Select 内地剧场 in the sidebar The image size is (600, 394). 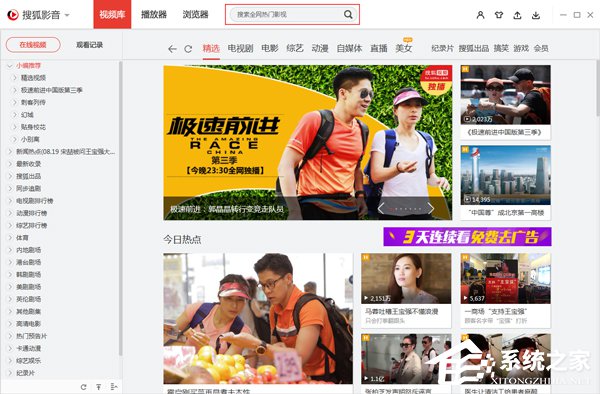click(29, 250)
